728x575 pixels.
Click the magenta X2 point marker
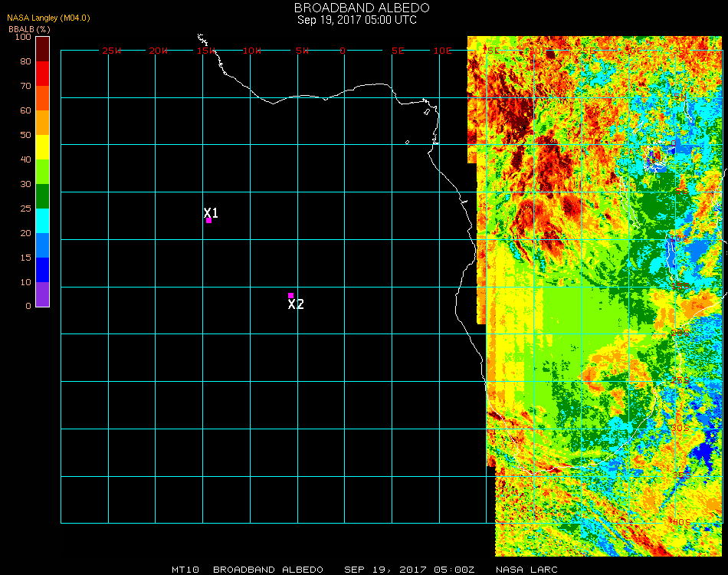pyautogui.click(x=290, y=295)
